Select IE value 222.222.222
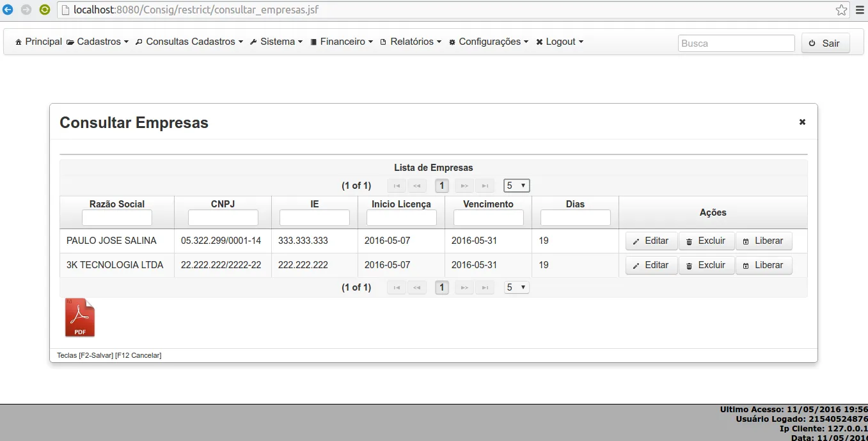 tap(303, 265)
